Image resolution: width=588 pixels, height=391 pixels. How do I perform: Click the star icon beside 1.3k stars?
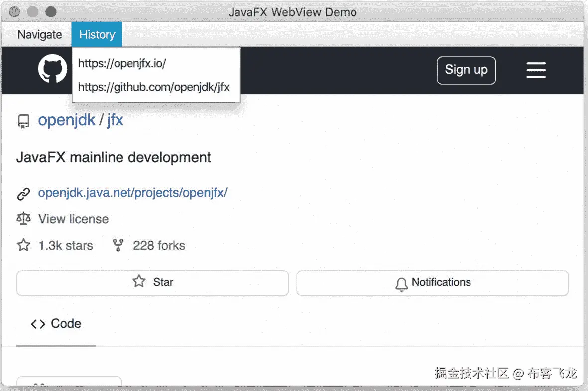tap(23, 245)
